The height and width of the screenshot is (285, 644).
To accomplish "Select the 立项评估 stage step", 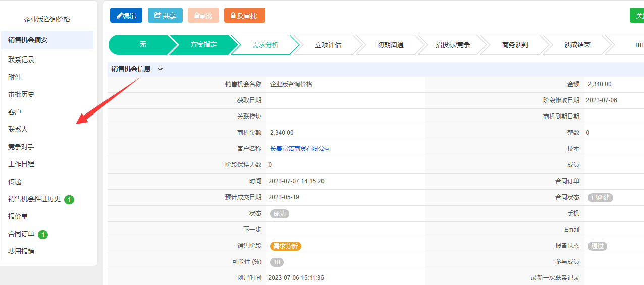I will click(x=328, y=45).
